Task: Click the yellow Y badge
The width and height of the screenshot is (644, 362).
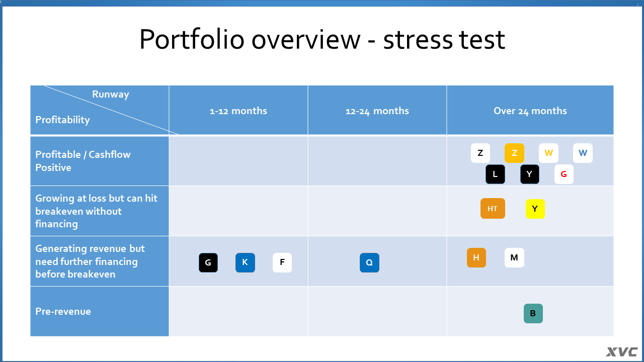Action: pos(535,209)
